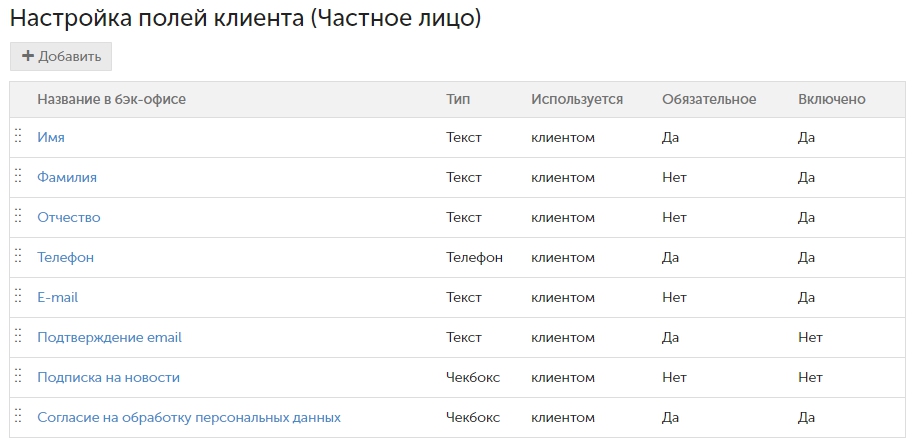This screenshot has height=447, width=915.
Task: Open the Фамилия field link
Action: coord(67,177)
